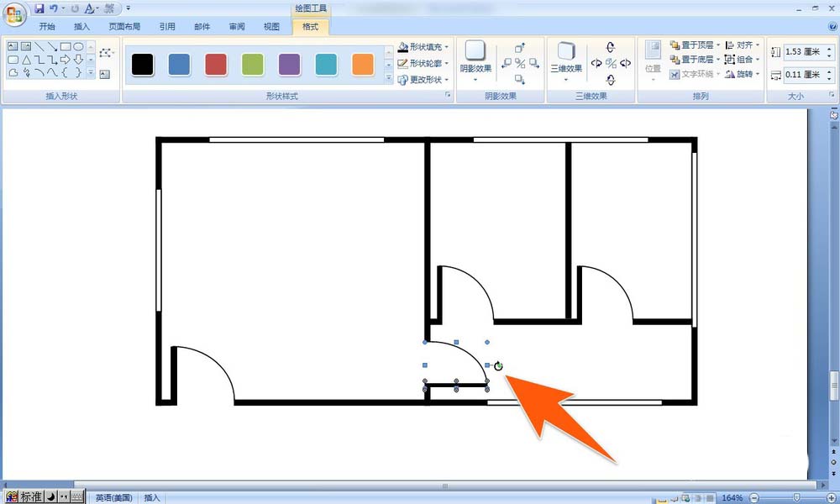
Task: Open the 置于顶层 bring to front dropdown
Action: coord(695,45)
